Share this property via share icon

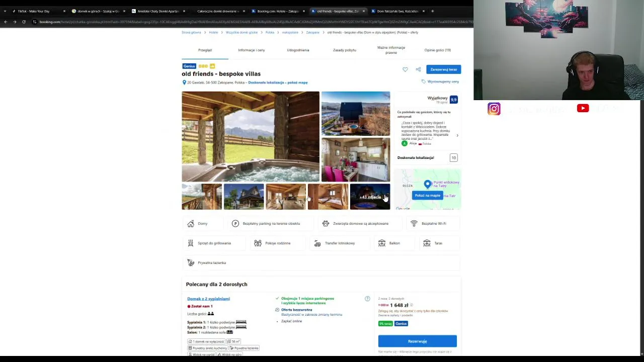tap(418, 69)
